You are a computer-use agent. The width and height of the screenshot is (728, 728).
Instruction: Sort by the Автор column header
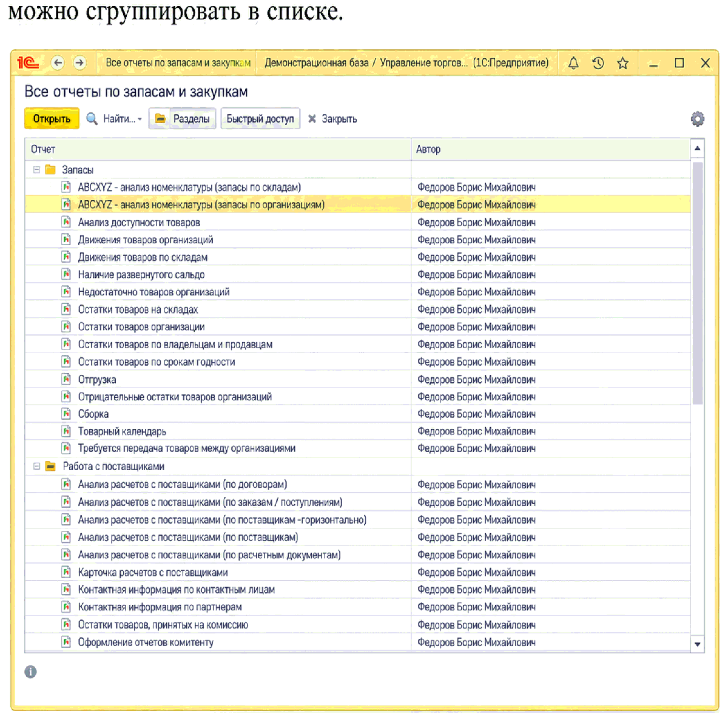pos(551,149)
